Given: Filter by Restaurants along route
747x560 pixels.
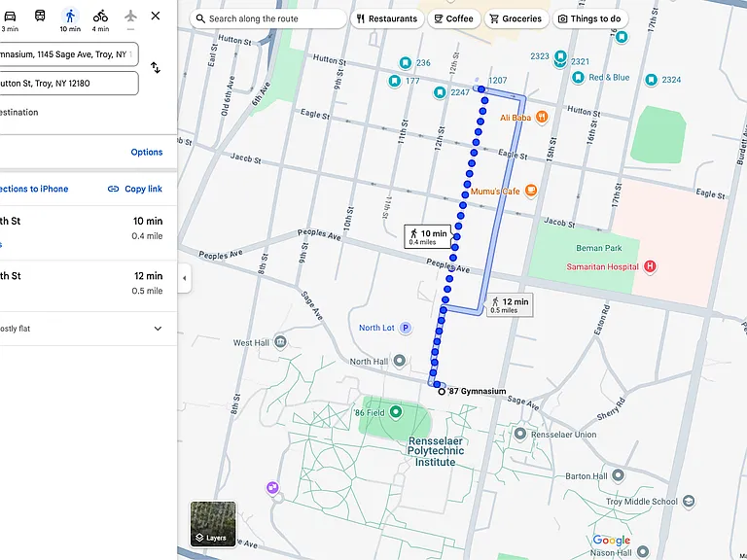Looking at the screenshot, I should [387, 18].
